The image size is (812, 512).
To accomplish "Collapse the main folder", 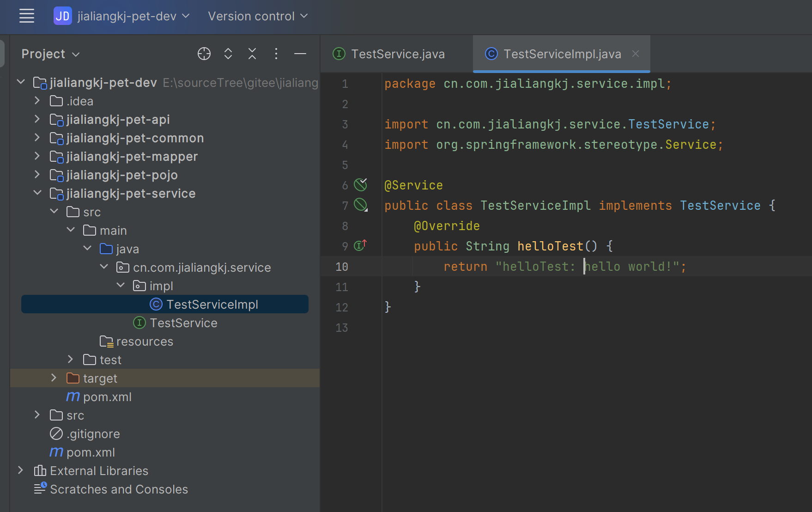I will 71,230.
